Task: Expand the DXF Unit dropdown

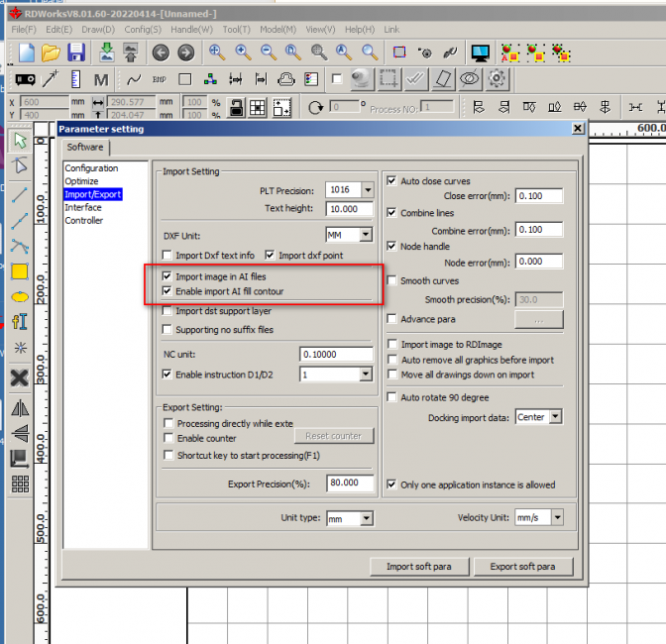Action: click(x=365, y=235)
